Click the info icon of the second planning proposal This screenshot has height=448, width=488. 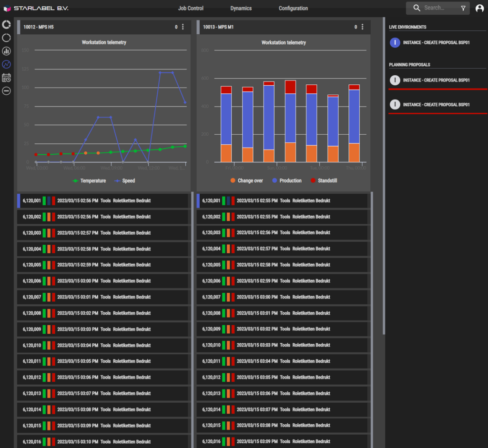395,104
